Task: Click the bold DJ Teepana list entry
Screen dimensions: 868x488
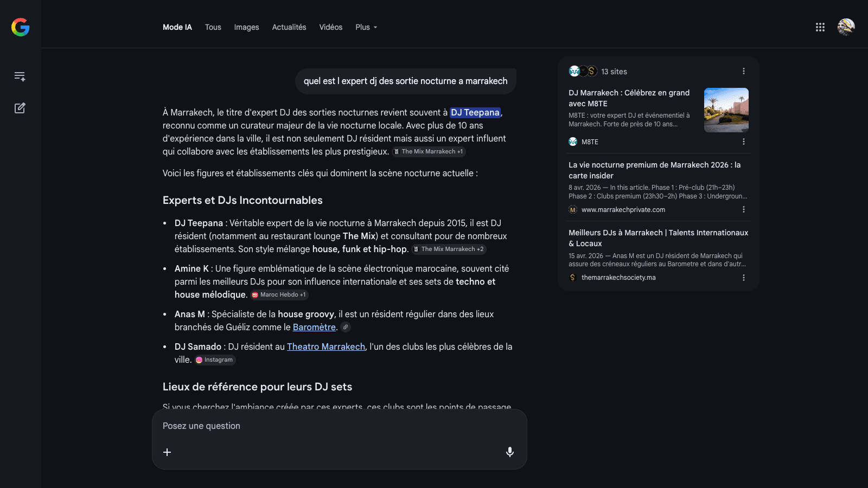Action: pyautogui.click(x=199, y=223)
